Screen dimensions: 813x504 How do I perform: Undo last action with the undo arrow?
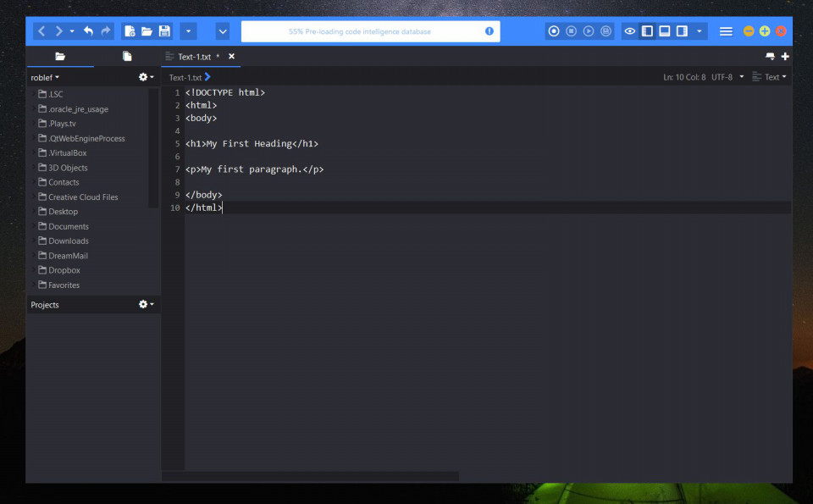[89, 31]
